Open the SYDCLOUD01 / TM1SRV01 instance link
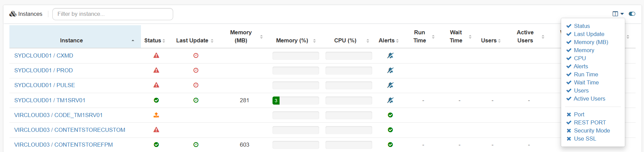644x152 pixels. pos(50,100)
